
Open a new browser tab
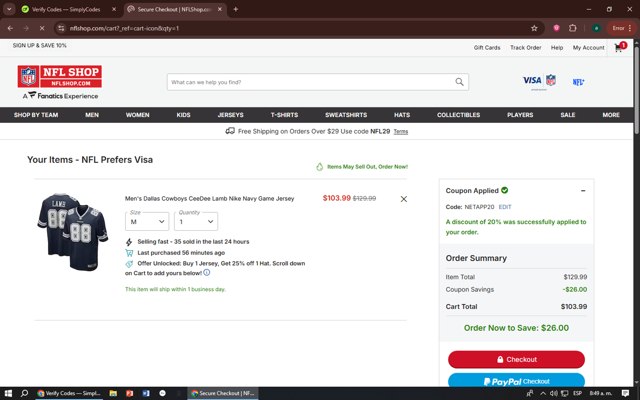(x=236, y=9)
